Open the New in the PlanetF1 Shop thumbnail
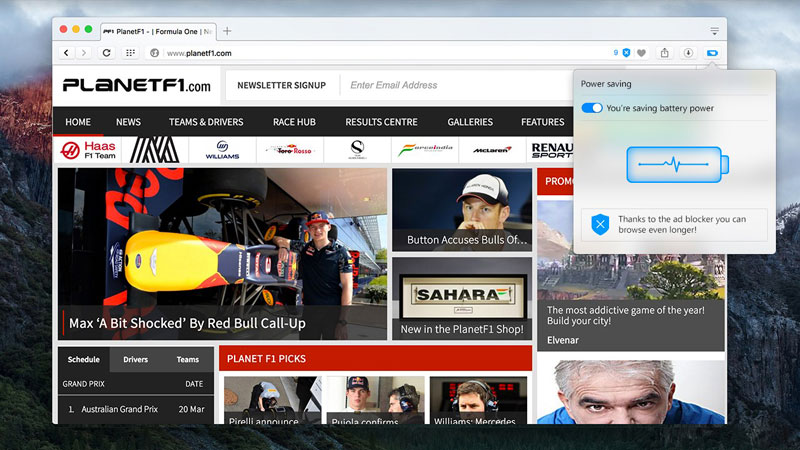 tap(461, 299)
